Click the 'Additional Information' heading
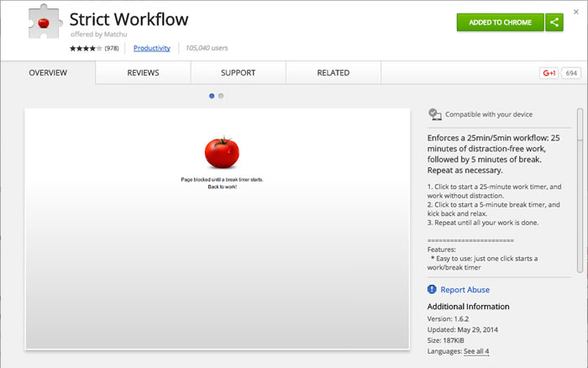The height and width of the screenshot is (368, 588). tap(469, 307)
